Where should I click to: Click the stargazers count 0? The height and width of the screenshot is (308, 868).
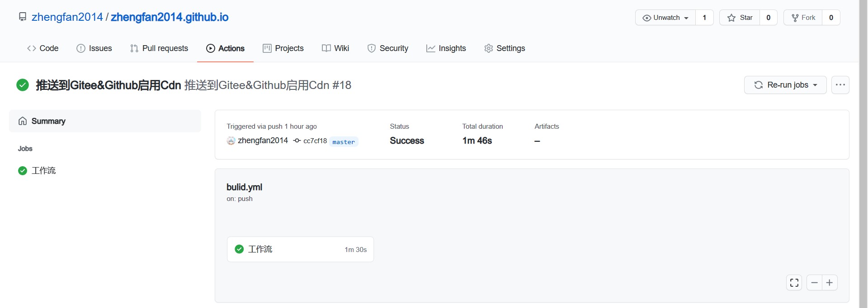(769, 18)
